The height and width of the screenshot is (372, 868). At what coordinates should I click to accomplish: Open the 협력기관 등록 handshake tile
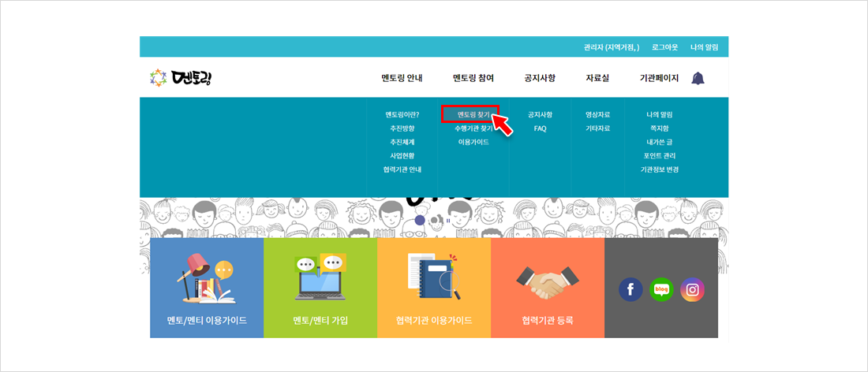[x=548, y=288]
